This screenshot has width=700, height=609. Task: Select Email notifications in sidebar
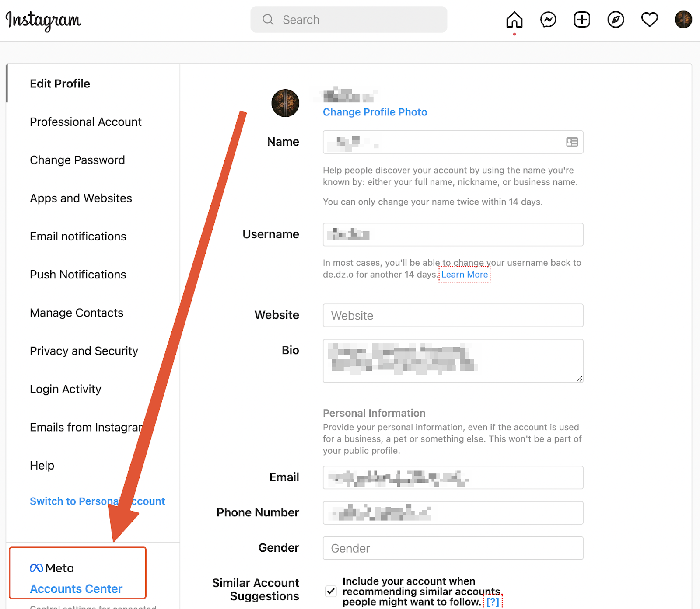(78, 237)
